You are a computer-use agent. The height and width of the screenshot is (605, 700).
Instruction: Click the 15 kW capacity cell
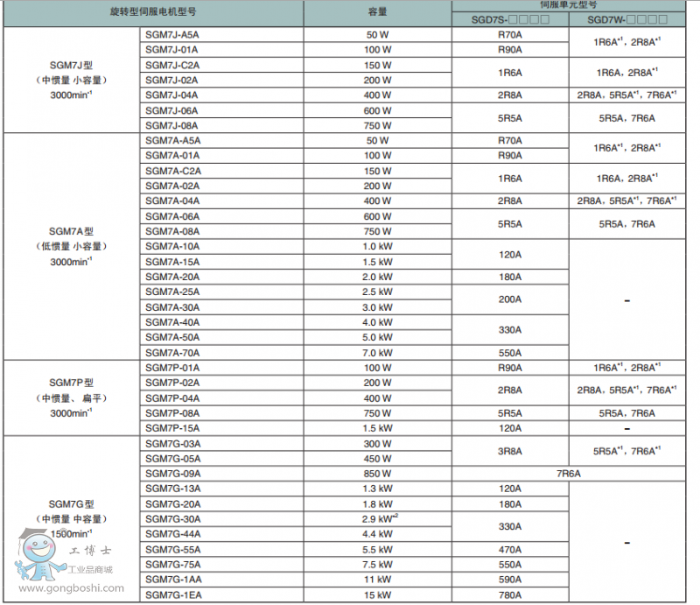point(378,595)
